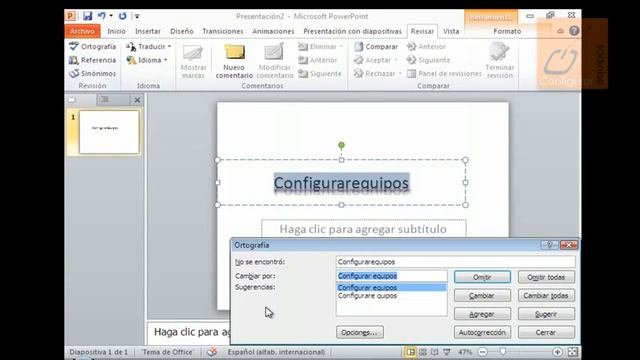Close the slide thumbnails pane

137,100
